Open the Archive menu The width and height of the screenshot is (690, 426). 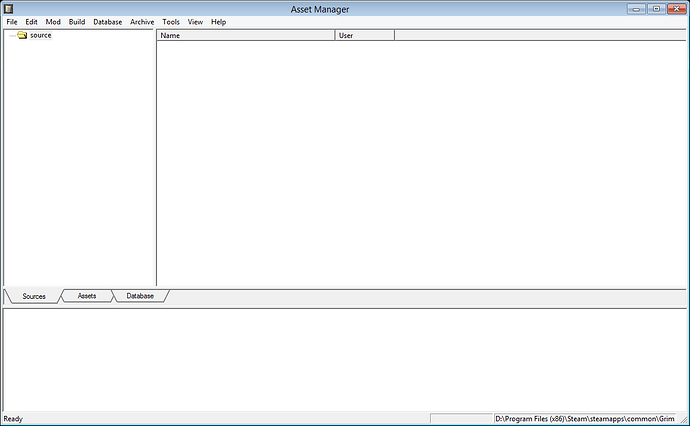coord(142,22)
